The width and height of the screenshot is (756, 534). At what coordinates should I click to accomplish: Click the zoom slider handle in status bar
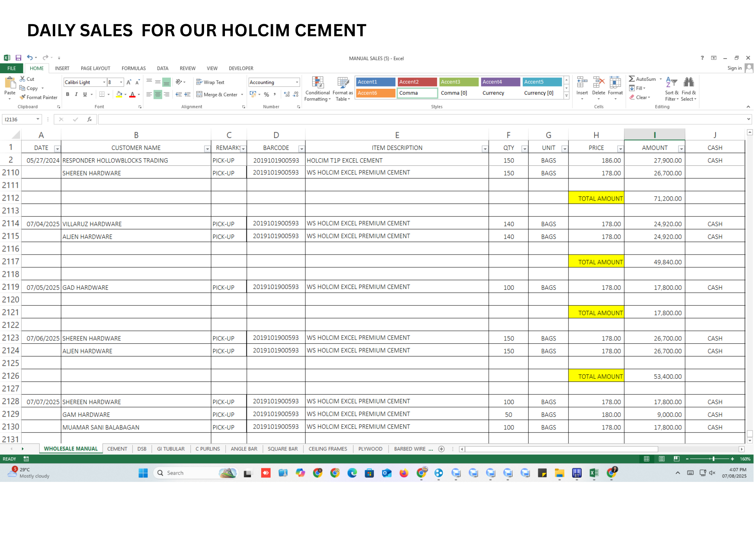[713, 459]
